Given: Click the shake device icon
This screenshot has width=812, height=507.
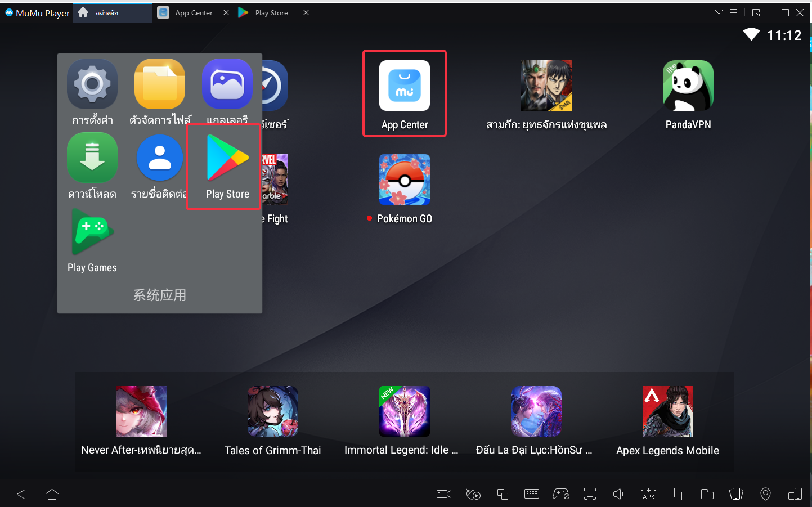Looking at the screenshot, I should tap(736, 494).
